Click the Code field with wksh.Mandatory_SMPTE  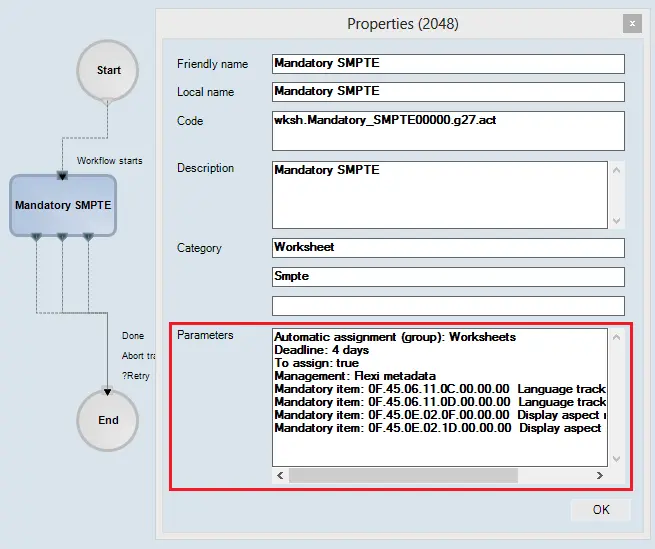pyautogui.click(x=448, y=130)
